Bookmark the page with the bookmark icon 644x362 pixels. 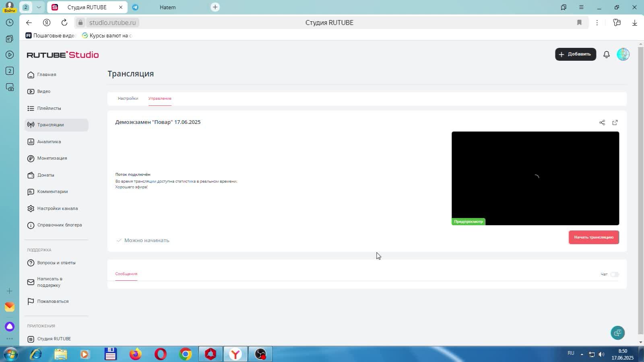579,23
